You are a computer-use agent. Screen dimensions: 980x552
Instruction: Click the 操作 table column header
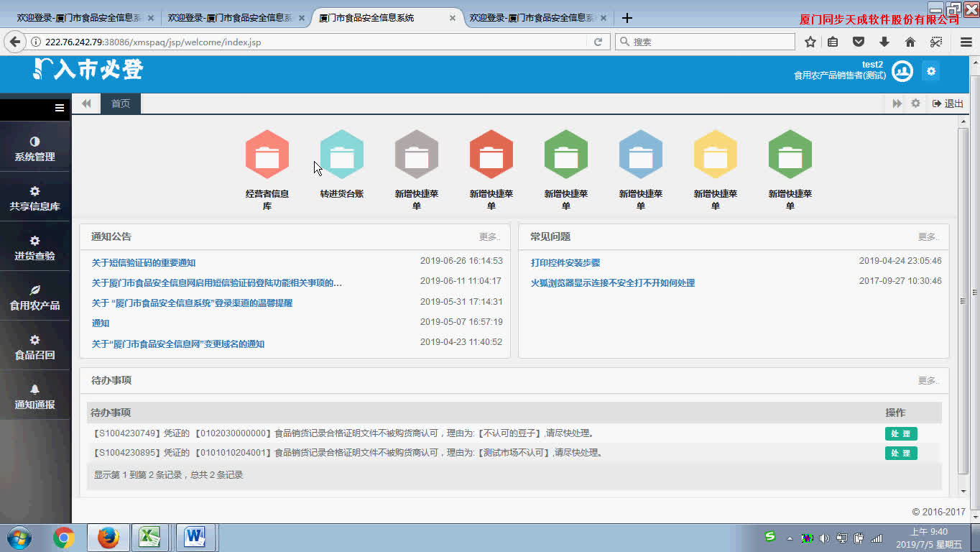point(895,413)
